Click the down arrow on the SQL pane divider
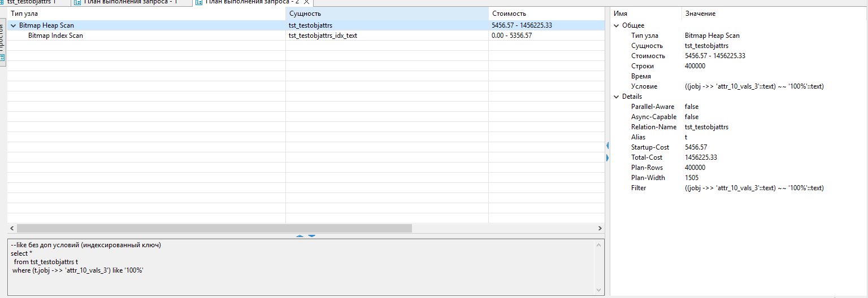 (311, 236)
